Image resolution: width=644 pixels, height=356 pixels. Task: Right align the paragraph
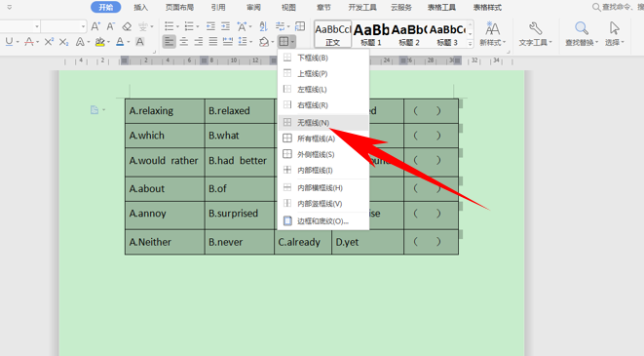tap(199, 42)
